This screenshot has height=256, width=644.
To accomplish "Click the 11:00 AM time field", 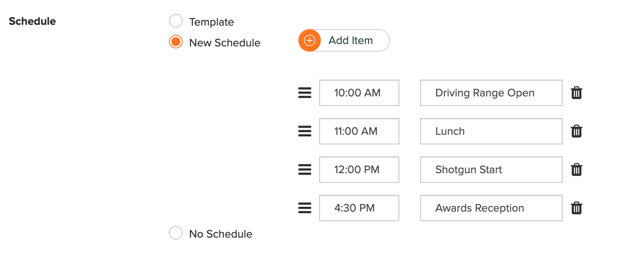I will [359, 131].
